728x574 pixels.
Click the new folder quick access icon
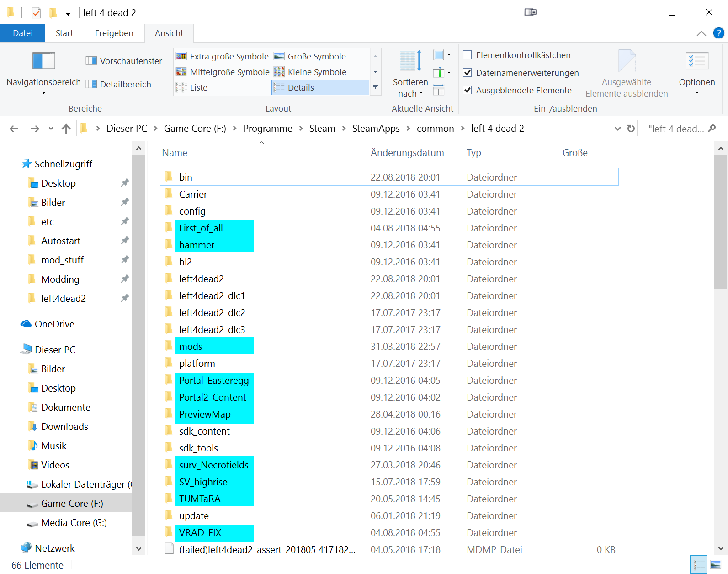pos(53,13)
